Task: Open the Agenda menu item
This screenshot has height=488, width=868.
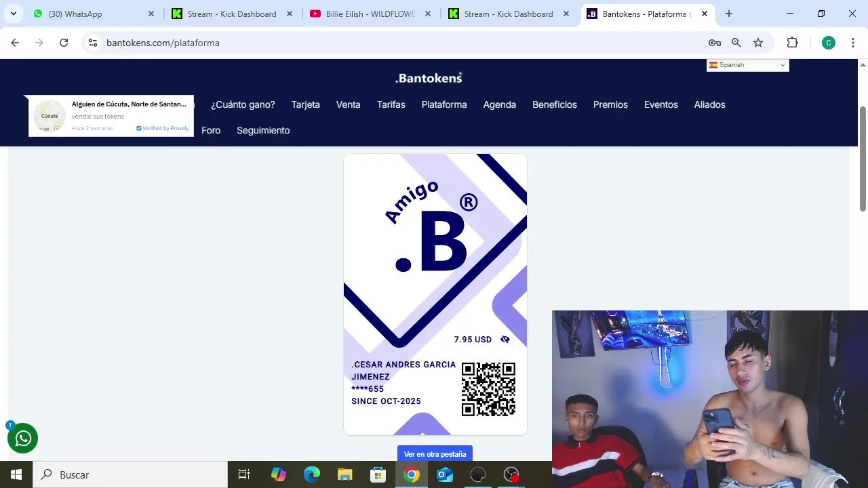Action: 500,104
